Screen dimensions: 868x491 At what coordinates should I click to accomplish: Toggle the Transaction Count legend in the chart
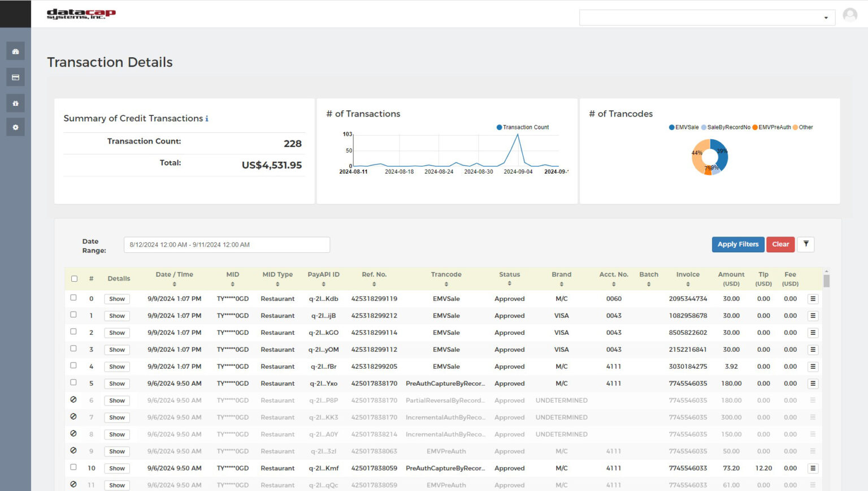[x=522, y=127]
